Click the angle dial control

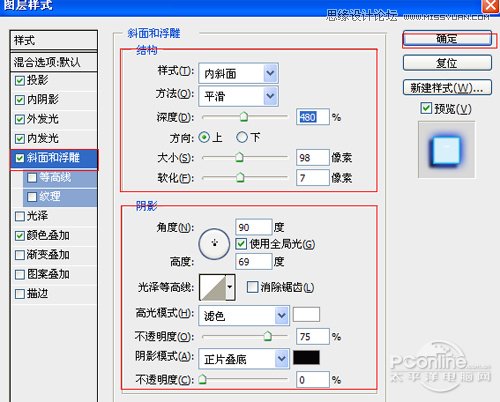point(214,244)
